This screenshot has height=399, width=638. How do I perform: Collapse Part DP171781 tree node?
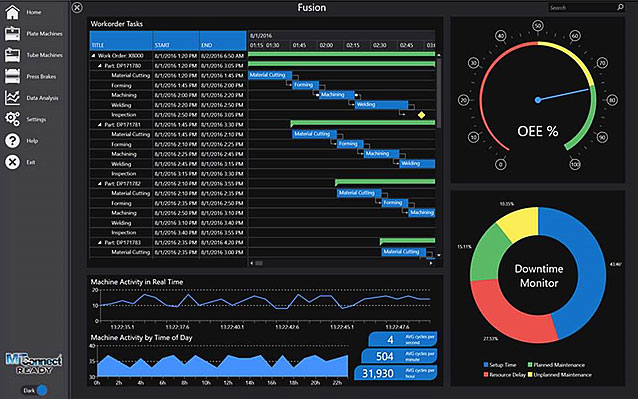100,124
